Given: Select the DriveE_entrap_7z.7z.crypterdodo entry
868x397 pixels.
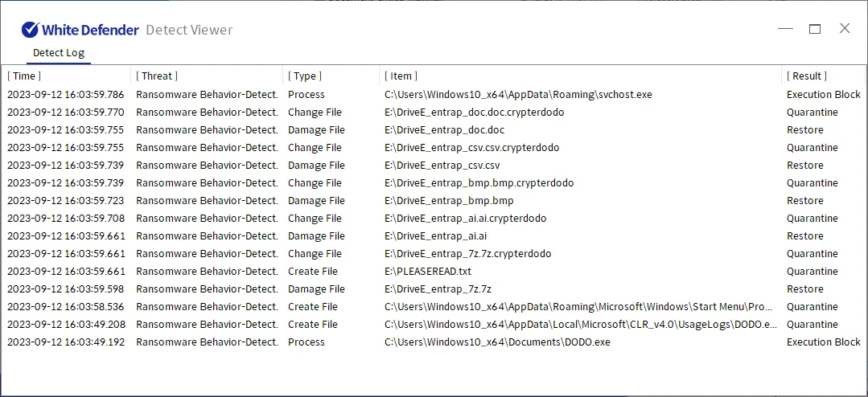Looking at the screenshot, I should 467,254.
